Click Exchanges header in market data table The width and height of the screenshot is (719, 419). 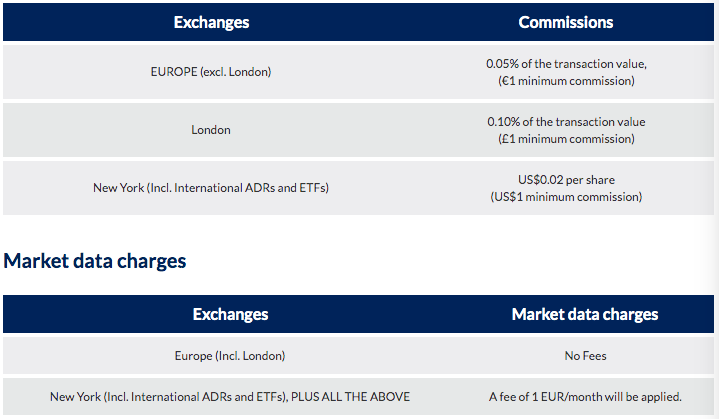(x=230, y=314)
